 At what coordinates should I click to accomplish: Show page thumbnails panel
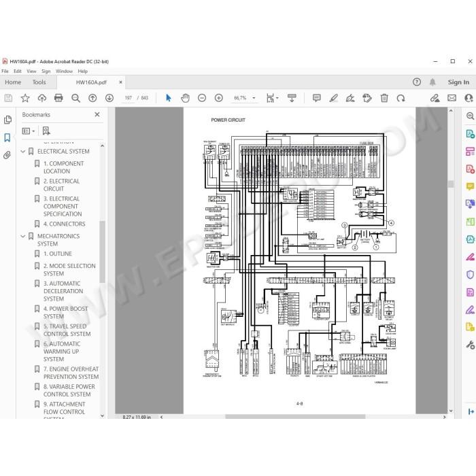7,120
